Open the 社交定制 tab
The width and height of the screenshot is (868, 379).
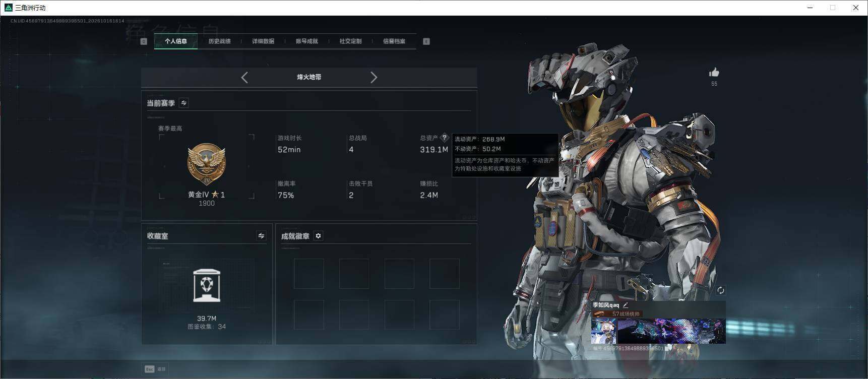click(x=350, y=41)
